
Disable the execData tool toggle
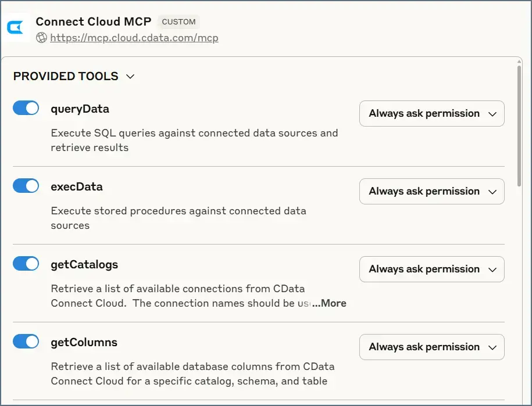26,185
